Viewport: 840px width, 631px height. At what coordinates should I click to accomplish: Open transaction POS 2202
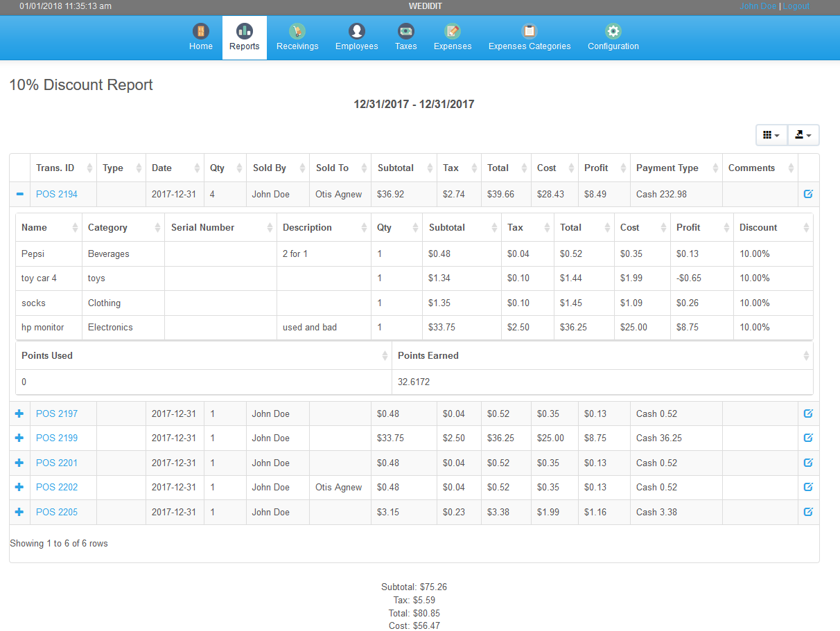tap(56, 487)
